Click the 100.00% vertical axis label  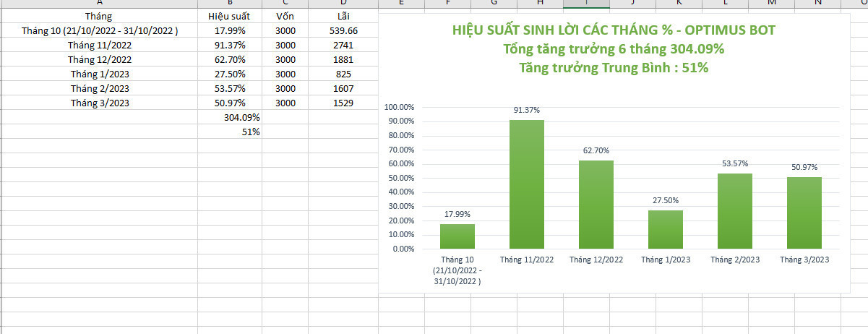coord(400,107)
